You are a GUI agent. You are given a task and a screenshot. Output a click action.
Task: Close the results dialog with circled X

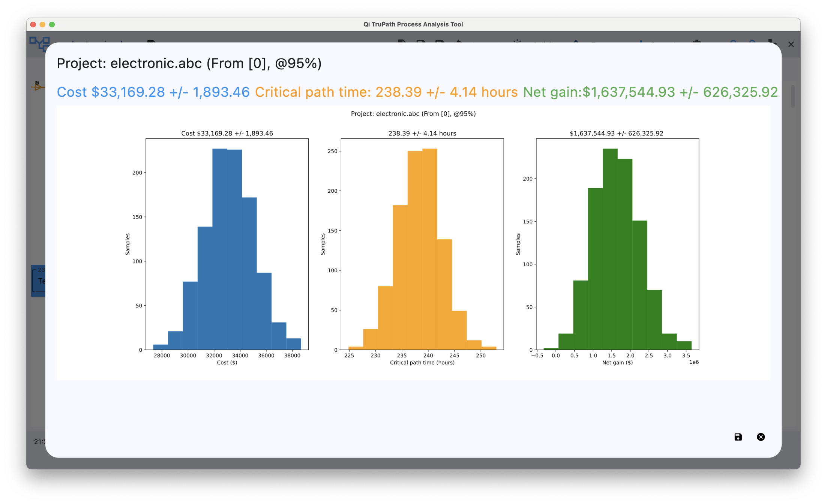tap(761, 437)
